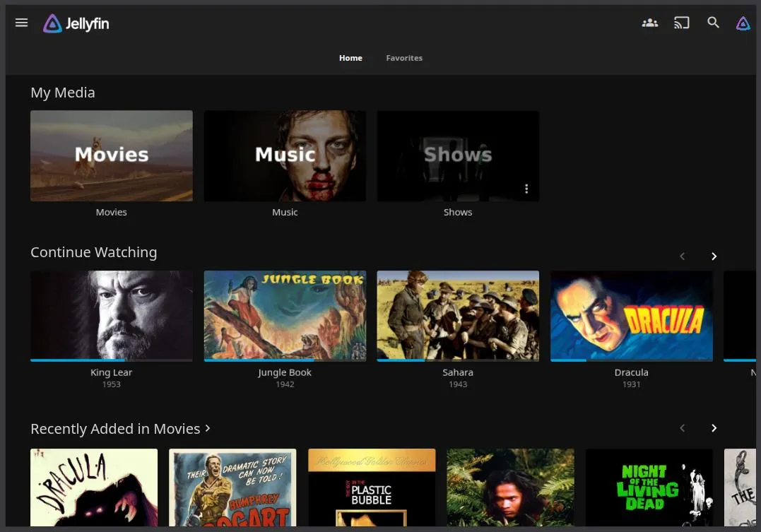
Task: Open the Music library card
Action: coord(285,156)
